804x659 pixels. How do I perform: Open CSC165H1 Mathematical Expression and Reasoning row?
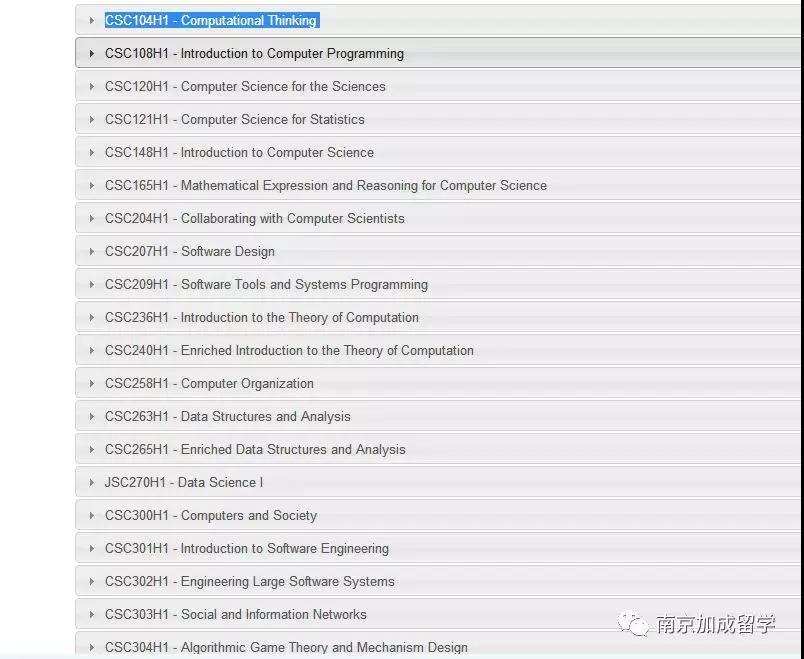point(438,185)
